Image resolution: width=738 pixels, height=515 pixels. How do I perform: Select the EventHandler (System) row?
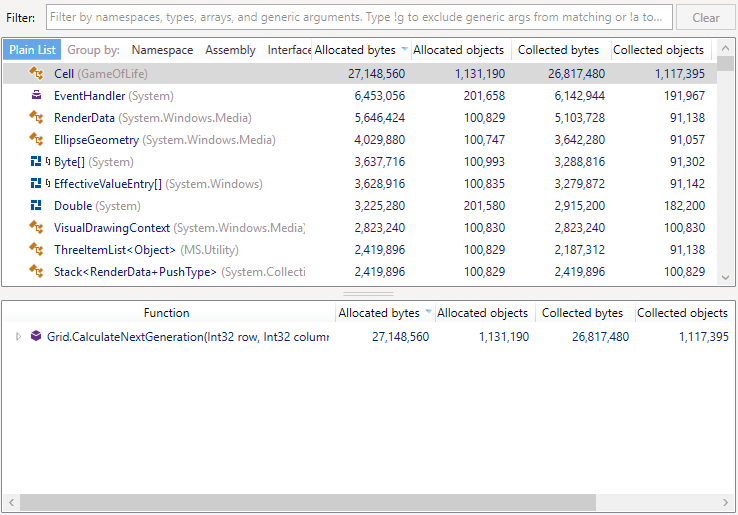(360, 96)
